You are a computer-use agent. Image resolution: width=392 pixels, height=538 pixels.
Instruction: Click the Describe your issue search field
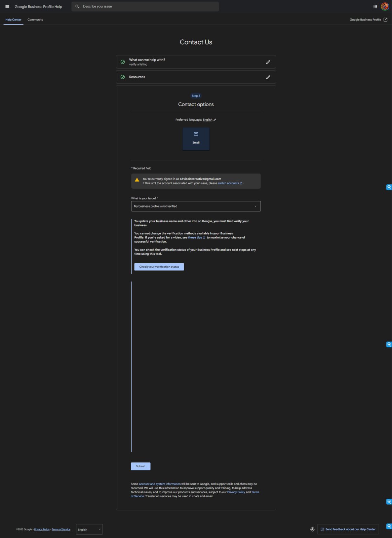[x=145, y=6]
